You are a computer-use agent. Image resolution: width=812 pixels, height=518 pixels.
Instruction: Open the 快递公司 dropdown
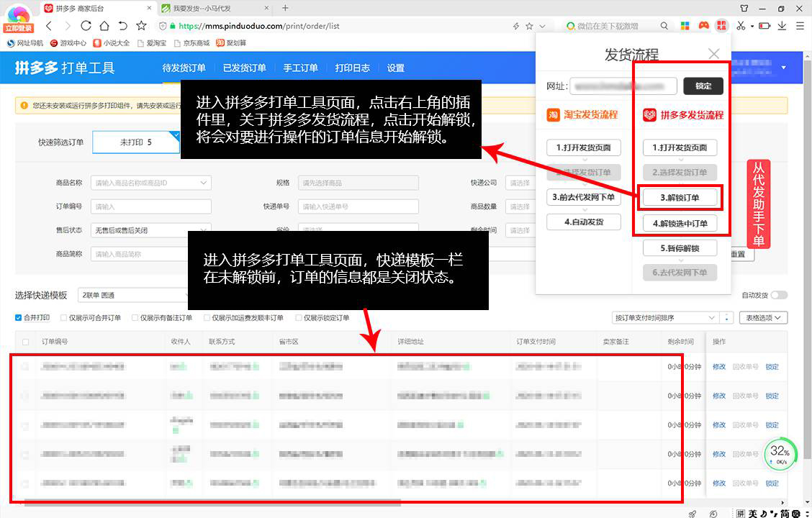pos(520,183)
